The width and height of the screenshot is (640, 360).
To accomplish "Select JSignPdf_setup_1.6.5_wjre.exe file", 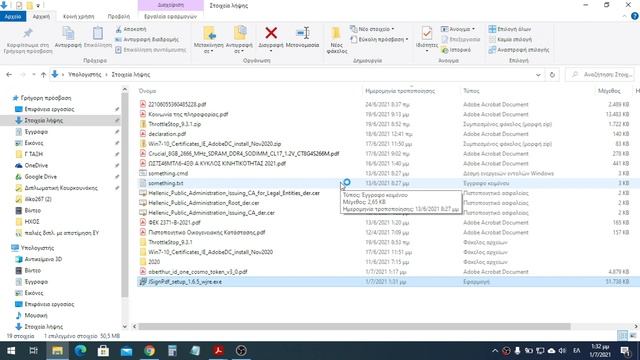I will [x=185, y=282].
